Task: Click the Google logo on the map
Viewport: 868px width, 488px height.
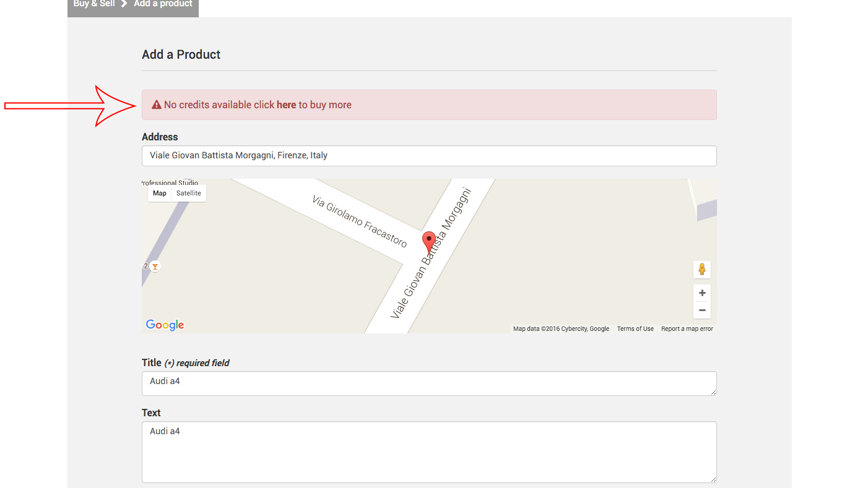Action: click(165, 325)
